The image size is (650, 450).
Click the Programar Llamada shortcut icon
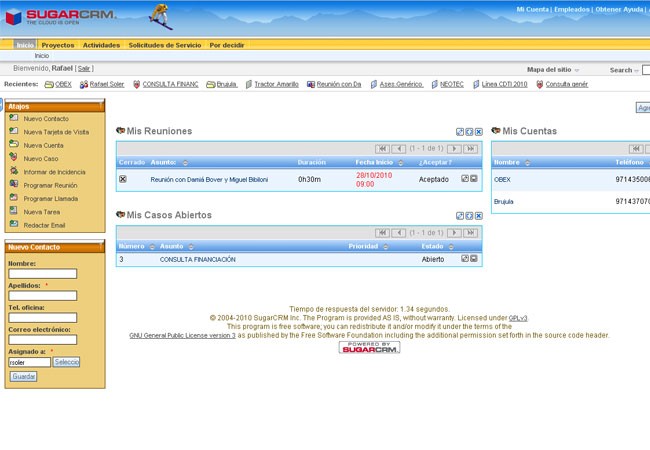click(x=14, y=198)
